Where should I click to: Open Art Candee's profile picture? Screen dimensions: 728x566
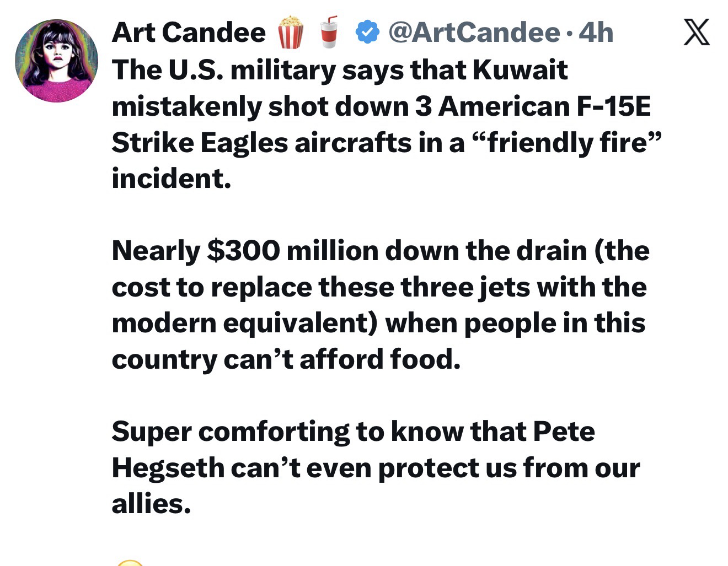point(56,61)
